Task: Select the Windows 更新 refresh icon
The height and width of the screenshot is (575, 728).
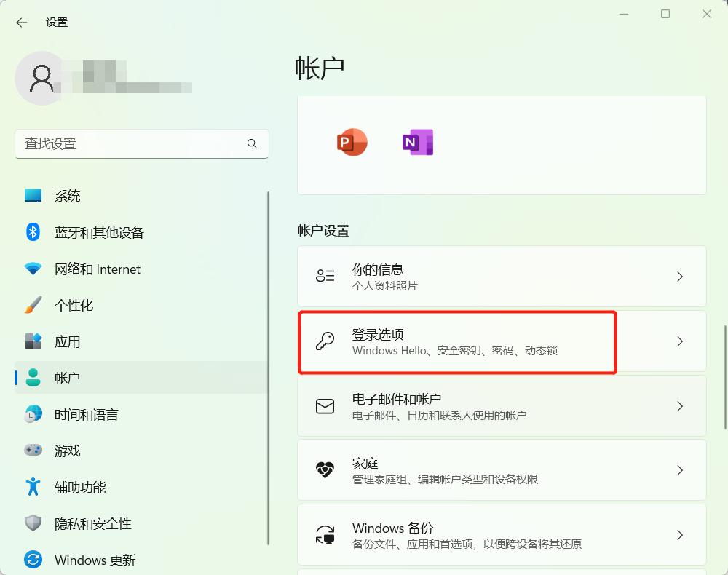Action: pos(33,560)
